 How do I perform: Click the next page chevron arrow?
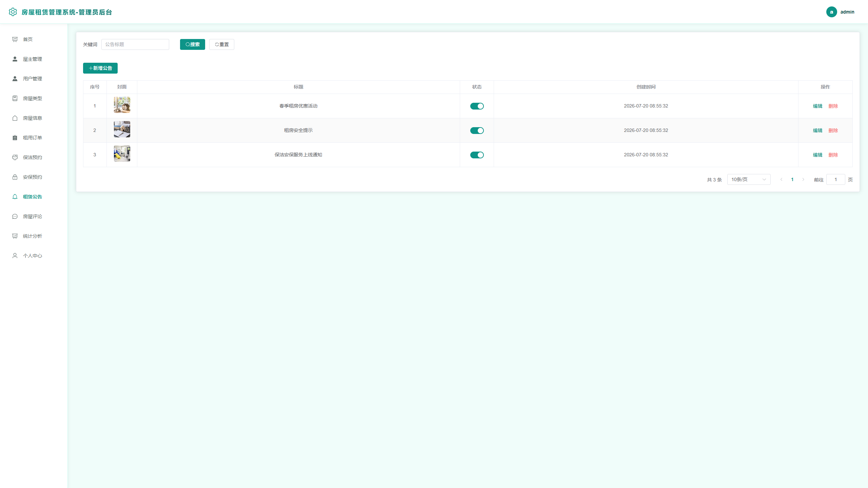coord(803,179)
